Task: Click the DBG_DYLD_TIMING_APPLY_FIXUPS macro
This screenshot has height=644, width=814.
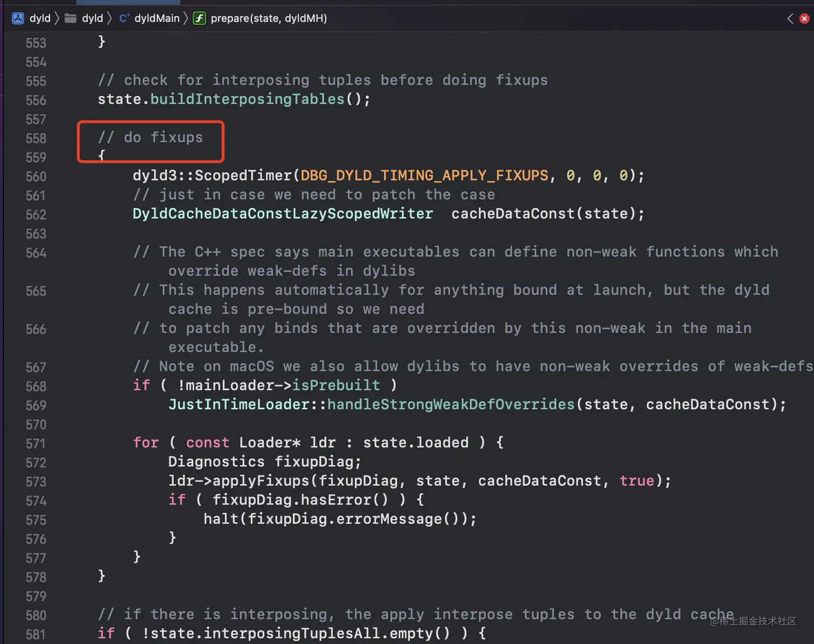Action: [x=424, y=176]
